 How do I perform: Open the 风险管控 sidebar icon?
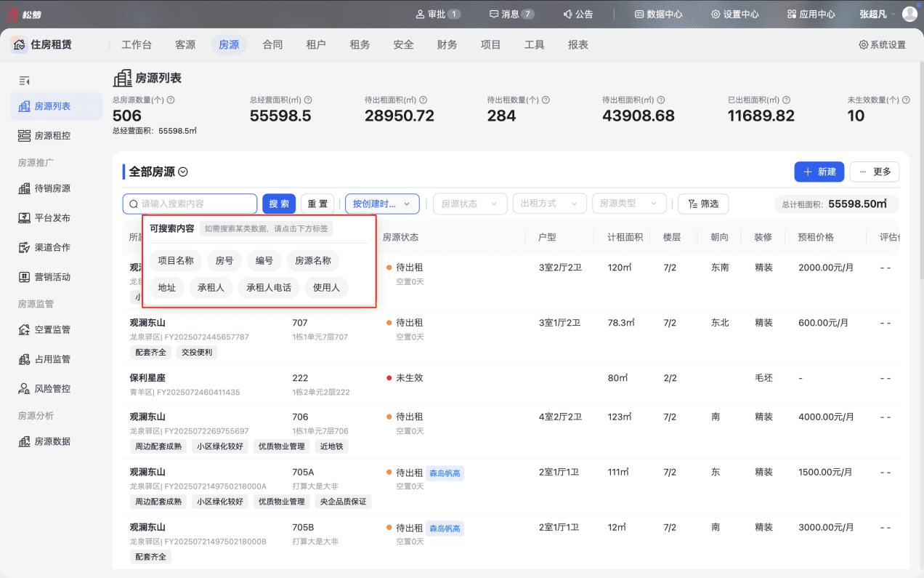coord(24,389)
